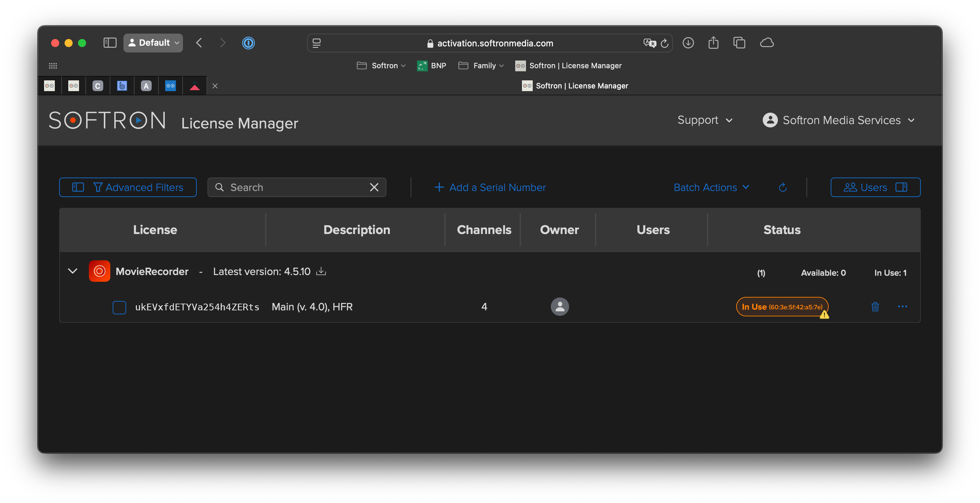Screen dimensions: 980x503
Task: Switch to the blue pinned tab
Action: (x=171, y=86)
